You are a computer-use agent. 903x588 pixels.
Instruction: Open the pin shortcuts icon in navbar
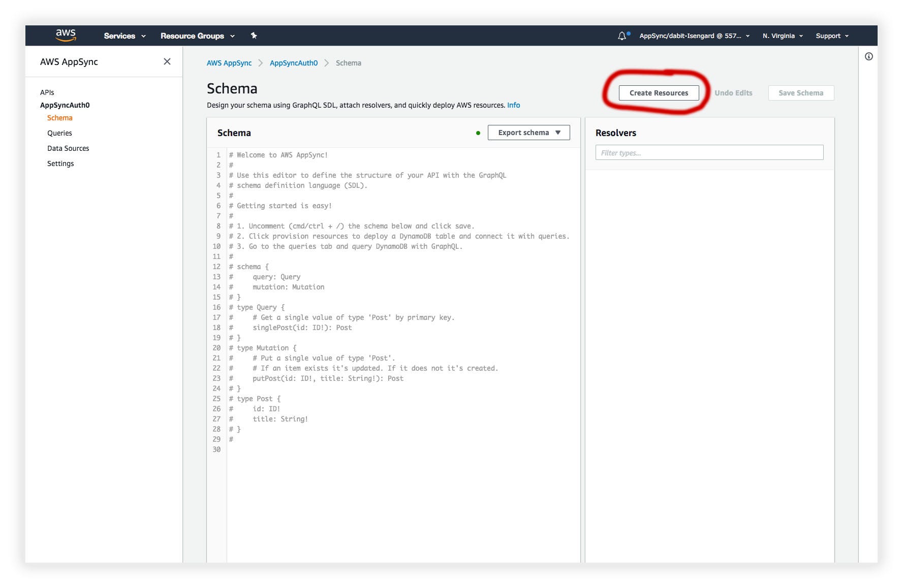click(x=254, y=36)
